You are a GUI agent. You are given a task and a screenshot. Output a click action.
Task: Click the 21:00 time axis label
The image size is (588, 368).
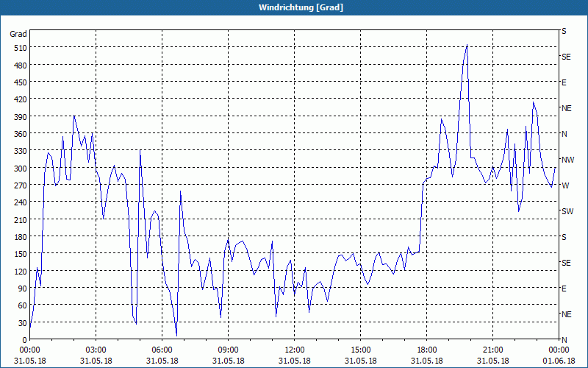492,350
